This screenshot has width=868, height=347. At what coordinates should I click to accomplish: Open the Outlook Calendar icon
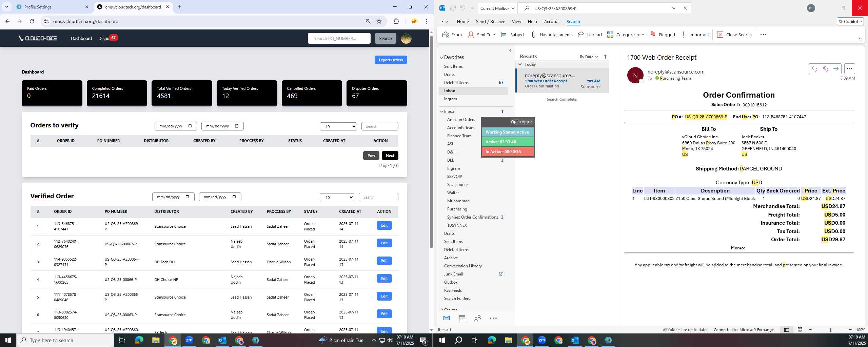(x=462, y=318)
